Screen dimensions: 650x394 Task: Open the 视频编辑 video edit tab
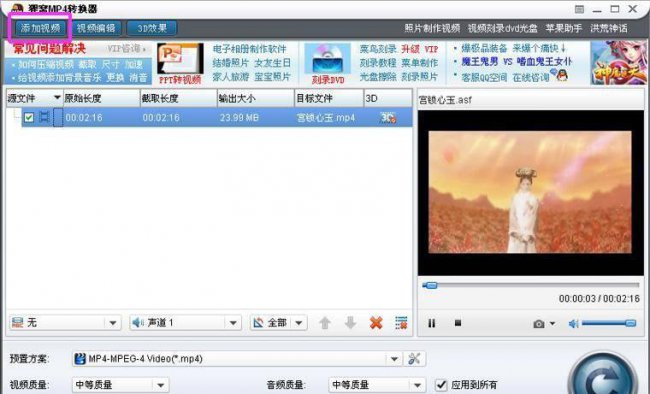96,28
